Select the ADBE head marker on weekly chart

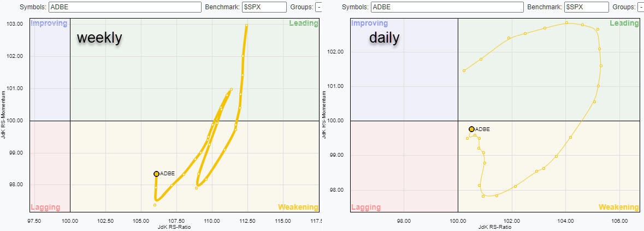click(x=156, y=174)
